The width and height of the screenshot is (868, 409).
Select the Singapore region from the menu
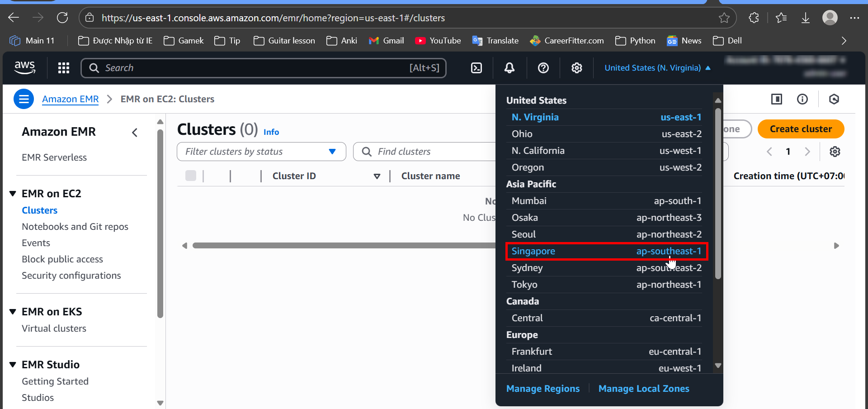606,251
